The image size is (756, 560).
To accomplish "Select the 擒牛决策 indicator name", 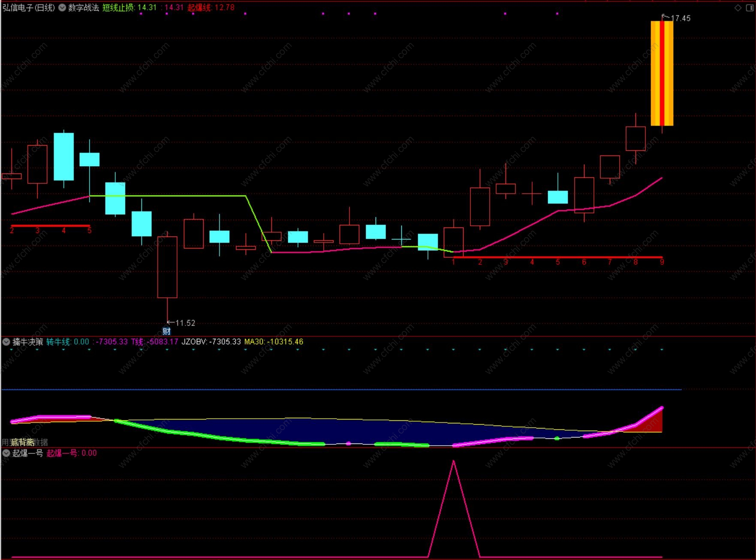I will (x=28, y=341).
